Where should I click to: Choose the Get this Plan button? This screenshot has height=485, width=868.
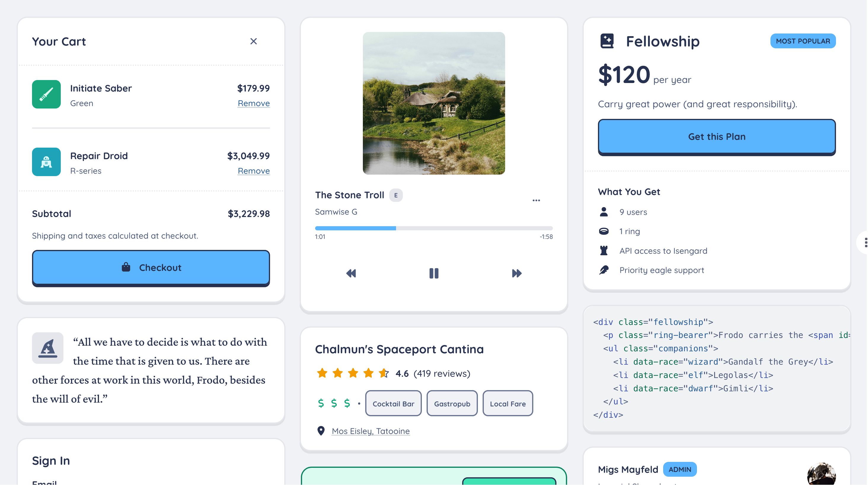(x=717, y=137)
